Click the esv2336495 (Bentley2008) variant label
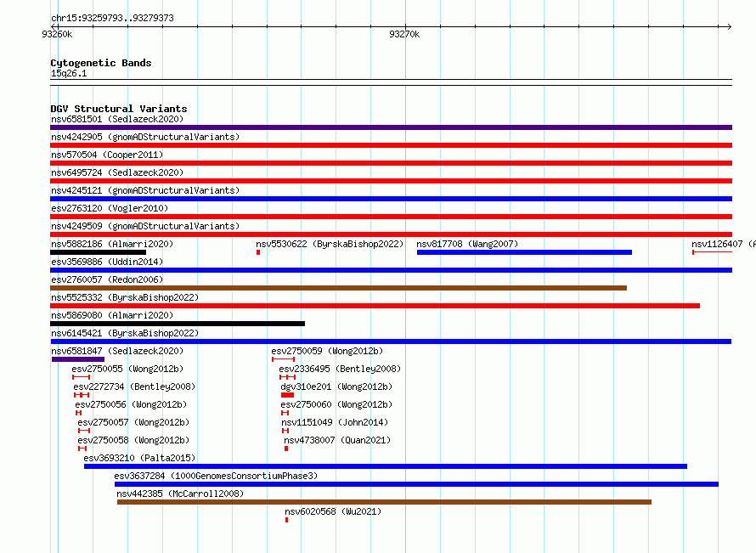Viewport: 756px width, 553px height. (340, 369)
